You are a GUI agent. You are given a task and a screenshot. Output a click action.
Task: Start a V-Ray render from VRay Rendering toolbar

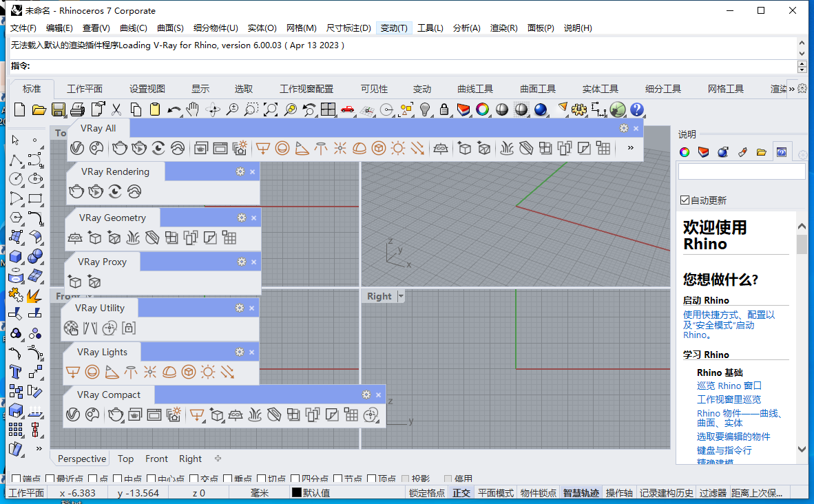point(77,193)
